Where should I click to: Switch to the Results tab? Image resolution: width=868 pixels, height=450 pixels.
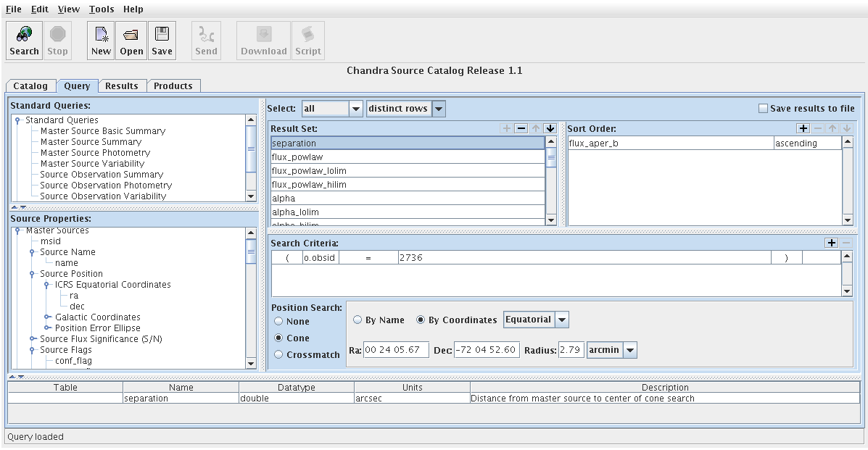121,86
